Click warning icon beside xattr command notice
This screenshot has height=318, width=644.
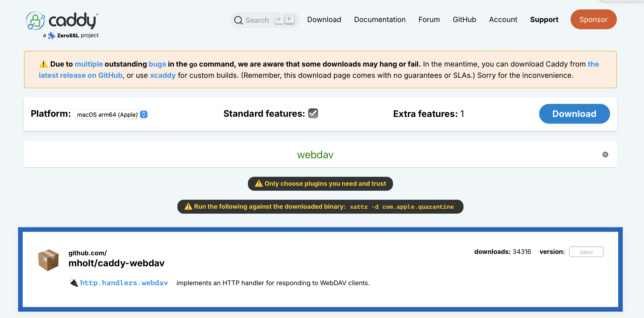[188, 207]
